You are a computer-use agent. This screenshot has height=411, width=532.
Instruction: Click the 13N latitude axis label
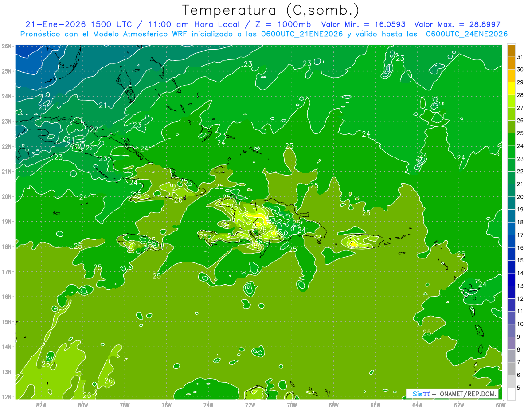[x=6, y=372]
